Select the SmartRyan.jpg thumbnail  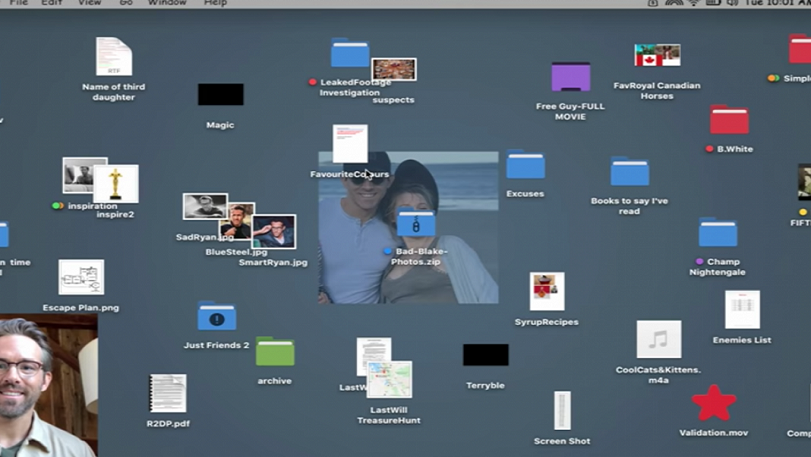point(274,232)
